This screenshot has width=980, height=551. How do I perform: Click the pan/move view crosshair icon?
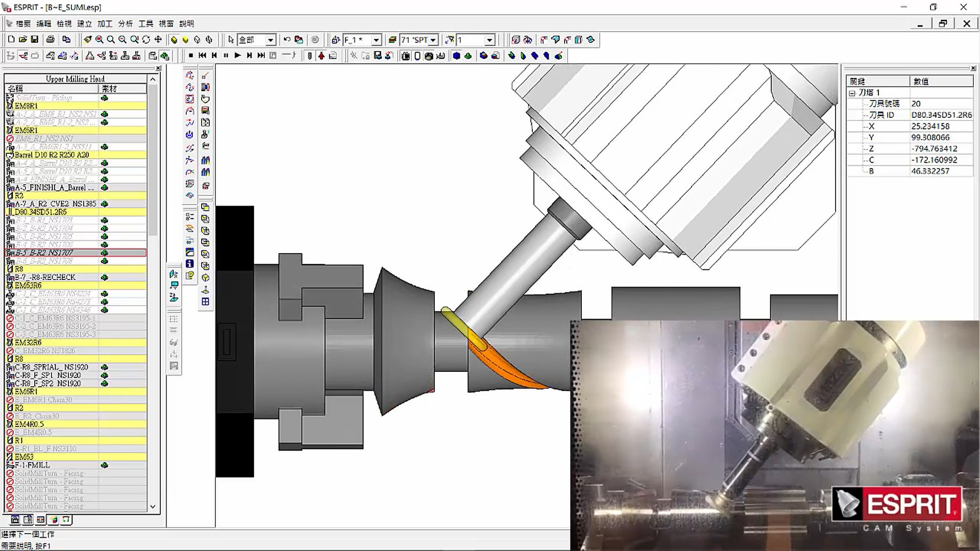point(158,39)
